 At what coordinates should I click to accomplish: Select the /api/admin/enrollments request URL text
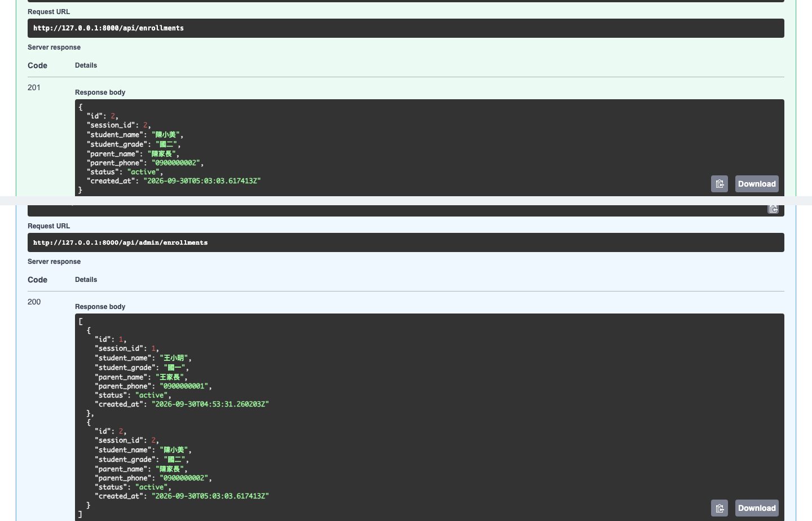[120, 242]
